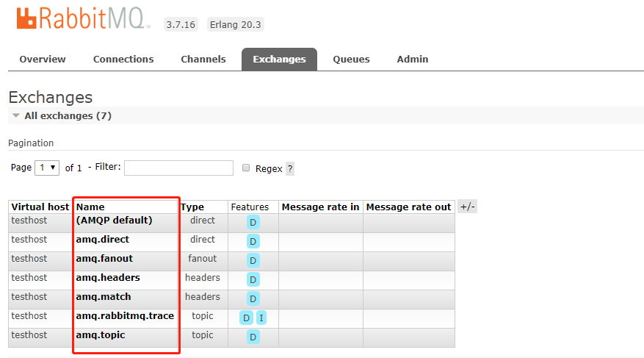Click the D feature badge for amq.direct
This screenshot has width=644, height=358.
253,241
